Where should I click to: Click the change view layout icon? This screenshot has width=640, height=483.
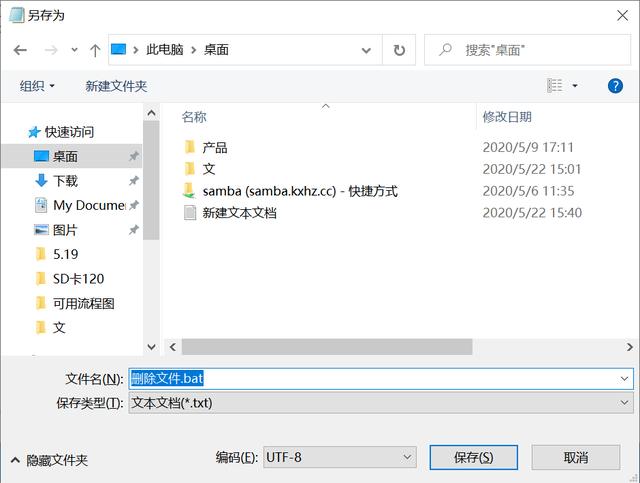(555, 86)
